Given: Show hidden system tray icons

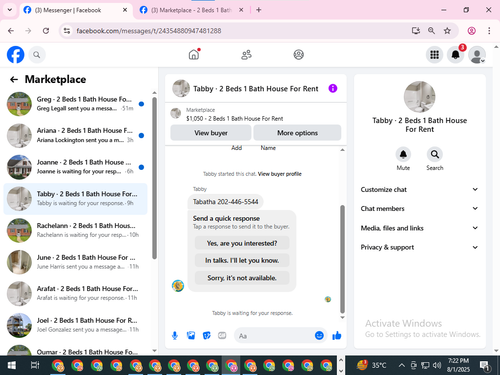Looking at the screenshot, I should [402, 366].
